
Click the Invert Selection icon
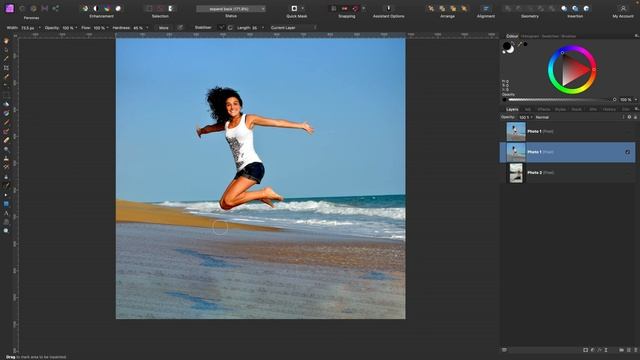point(171,8)
